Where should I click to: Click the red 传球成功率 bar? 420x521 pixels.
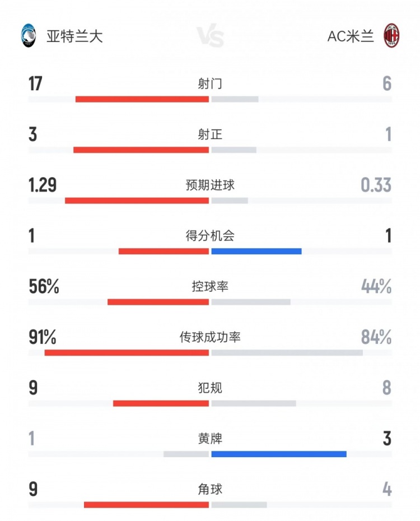pos(127,352)
